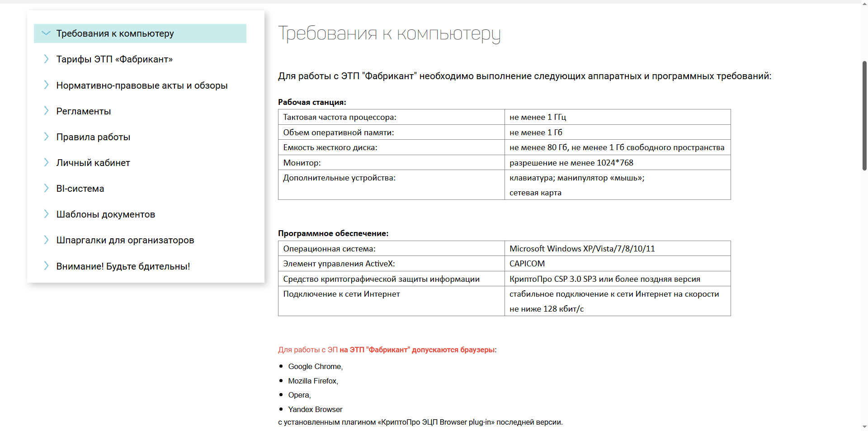Screen dimensions: 868x431
Task: Select cell Дополнительные устройства
Action: point(392,185)
